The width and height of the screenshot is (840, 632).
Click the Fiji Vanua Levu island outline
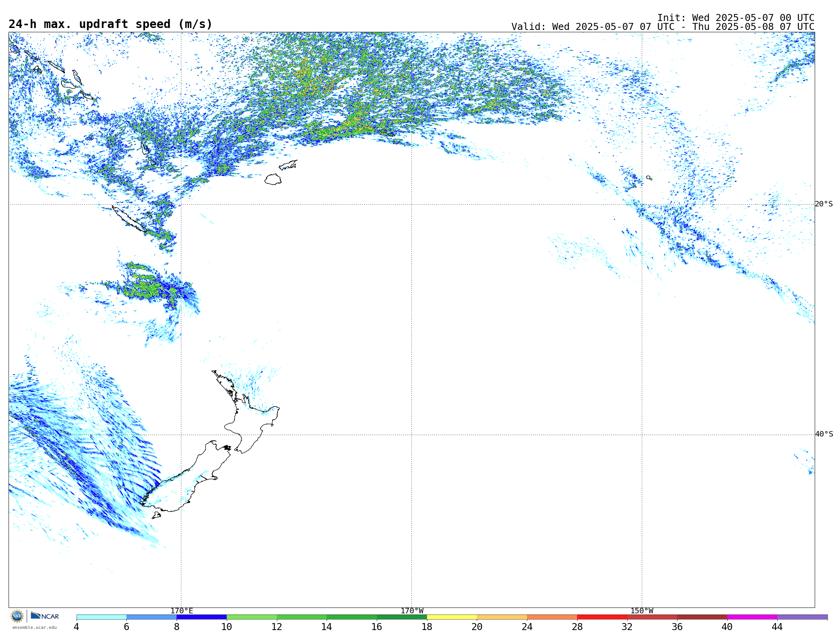point(288,165)
